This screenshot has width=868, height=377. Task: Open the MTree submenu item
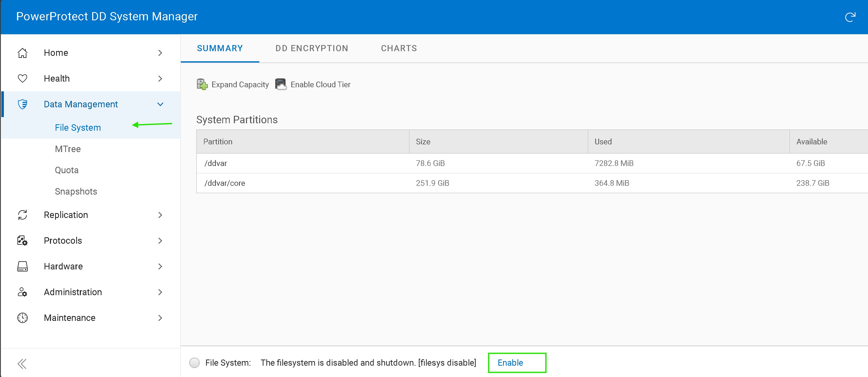(68, 149)
